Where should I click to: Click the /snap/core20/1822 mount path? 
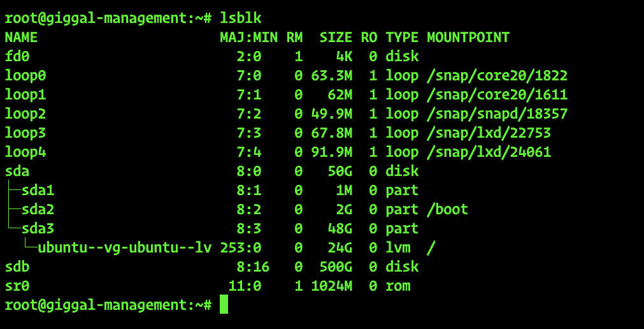[x=497, y=76]
